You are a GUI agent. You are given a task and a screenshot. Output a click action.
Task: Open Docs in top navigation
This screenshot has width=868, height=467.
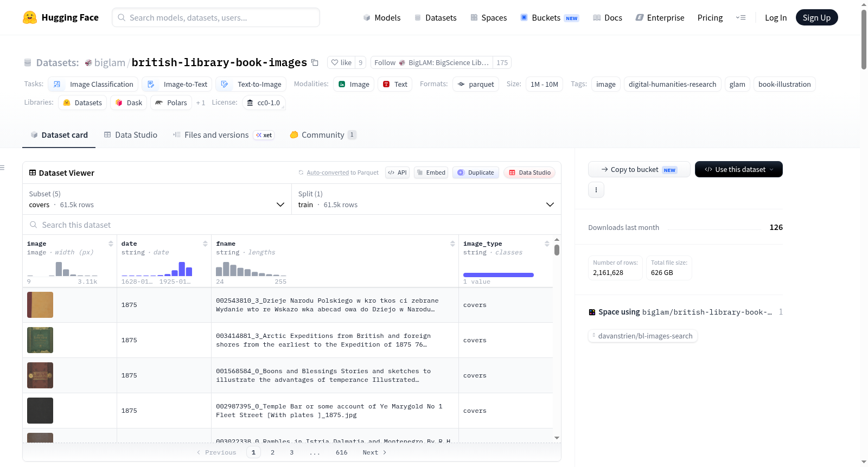(608, 18)
